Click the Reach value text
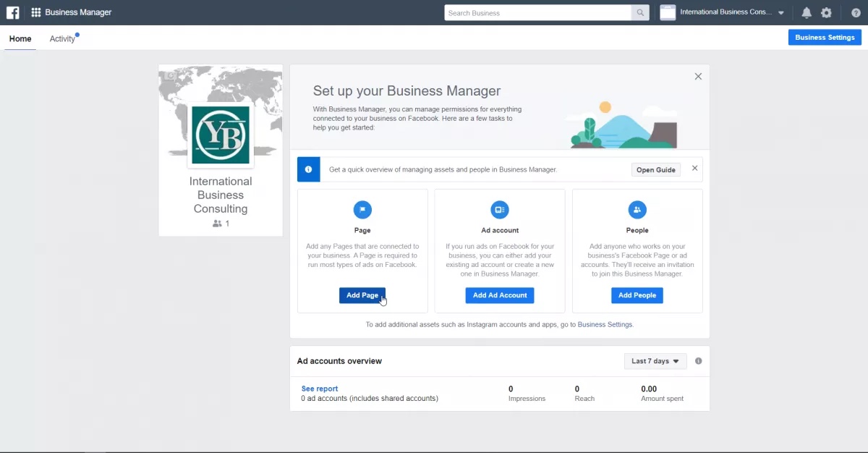868x453 pixels. tap(577, 389)
